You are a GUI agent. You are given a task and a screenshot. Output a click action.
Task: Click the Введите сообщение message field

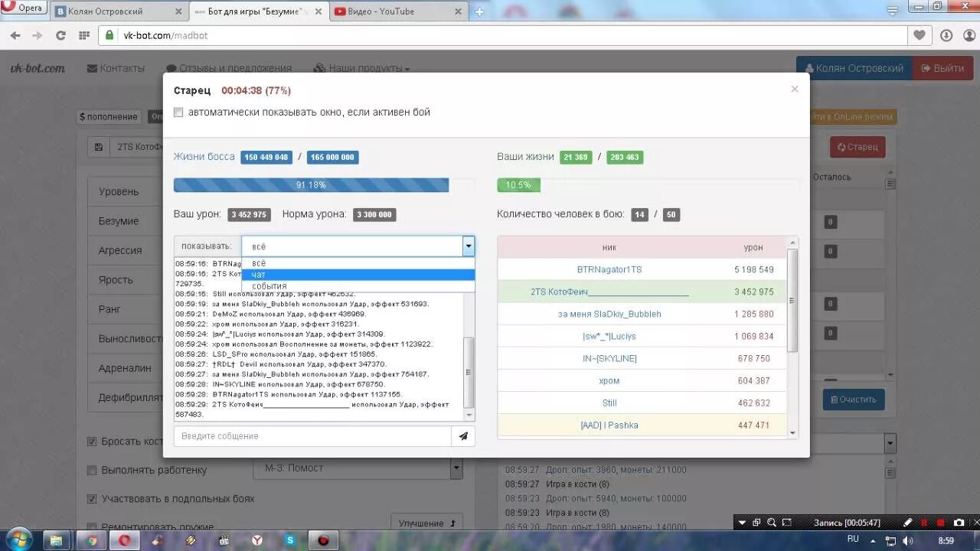tap(312, 436)
